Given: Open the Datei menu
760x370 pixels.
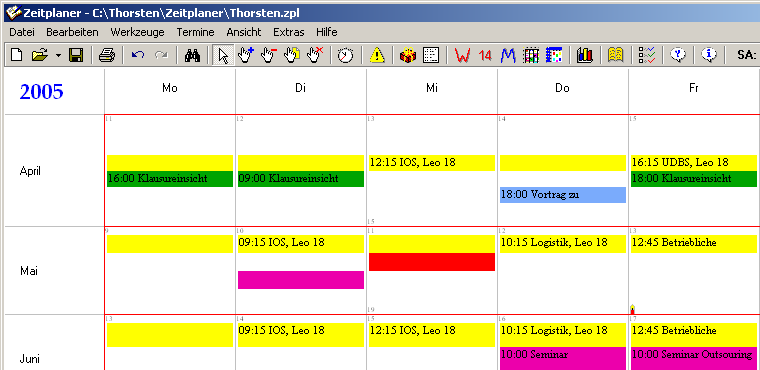Looking at the screenshot, I should point(22,32).
